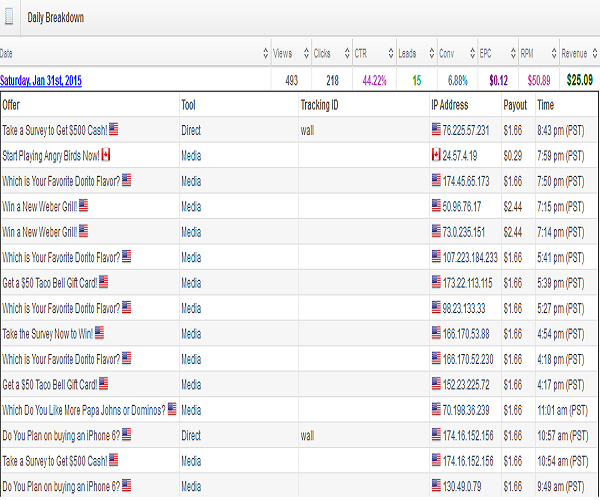This screenshot has height=500, width=600.
Task: Click the 493 views value
Action: click(292, 80)
